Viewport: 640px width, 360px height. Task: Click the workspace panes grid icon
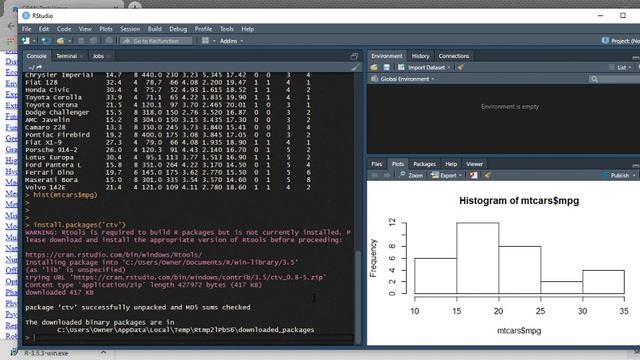pos(205,41)
